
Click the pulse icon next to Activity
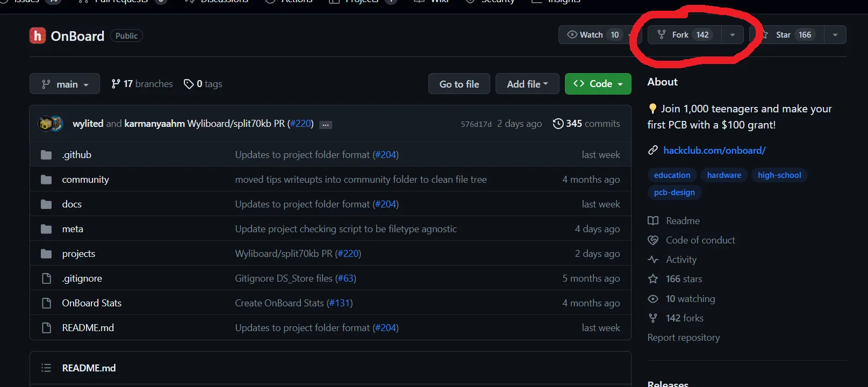point(653,260)
